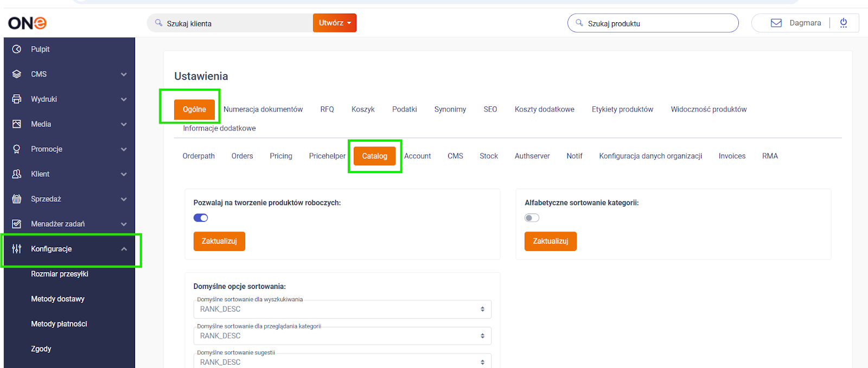Select the RMA sub-tab
This screenshot has height=368, width=868.
(770, 156)
